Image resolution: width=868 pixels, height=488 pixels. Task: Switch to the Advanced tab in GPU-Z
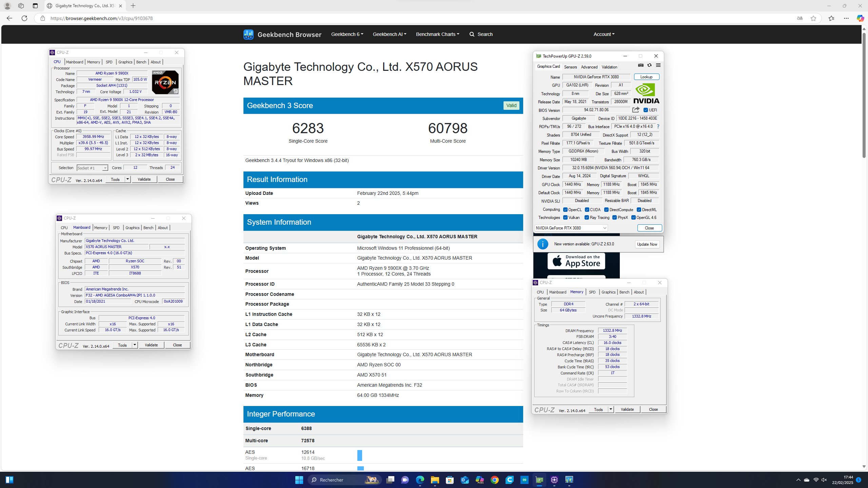[589, 67]
